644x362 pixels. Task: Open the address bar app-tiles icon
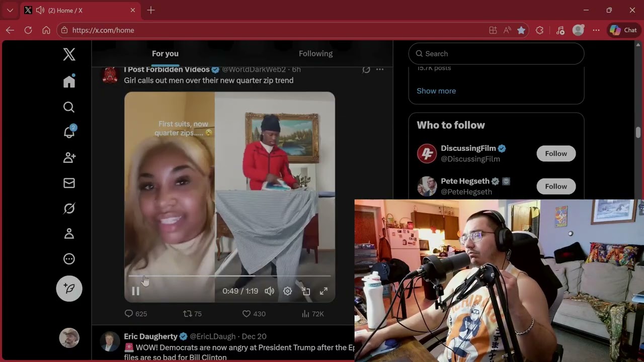coord(493,30)
